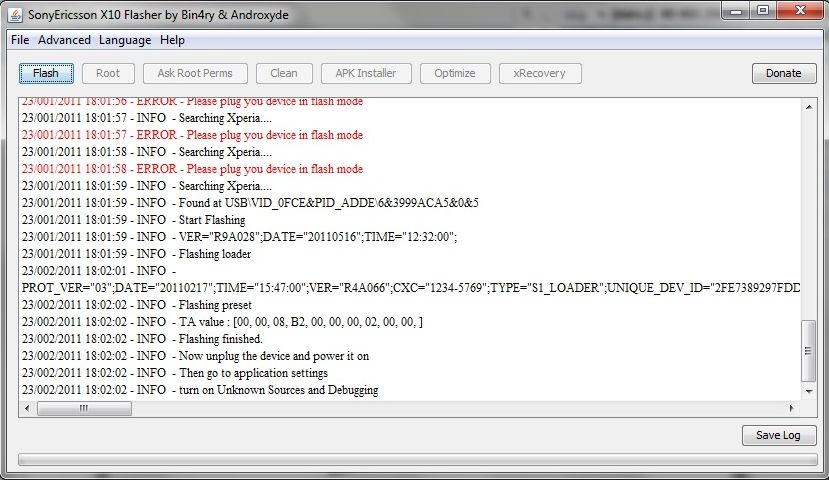
Task: Minimize the X10 Flasher window
Action: pos(737,10)
